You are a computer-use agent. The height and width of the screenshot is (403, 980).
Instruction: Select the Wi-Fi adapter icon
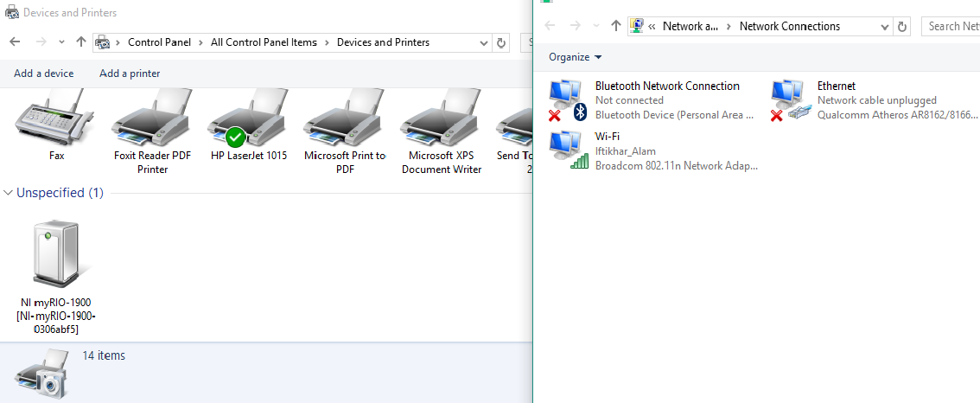coord(568,150)
